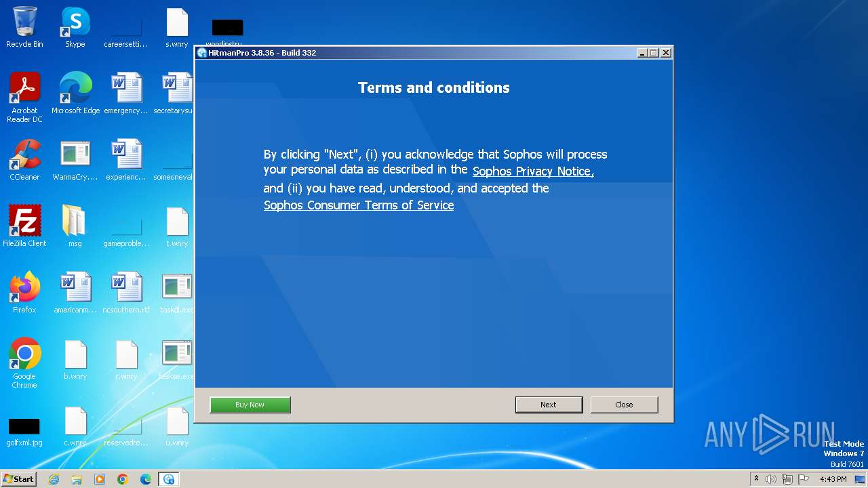Viewport: 868px width, 488px height.
Task: Open Windows Explorer from taskbar
Action: pos(77,479)
